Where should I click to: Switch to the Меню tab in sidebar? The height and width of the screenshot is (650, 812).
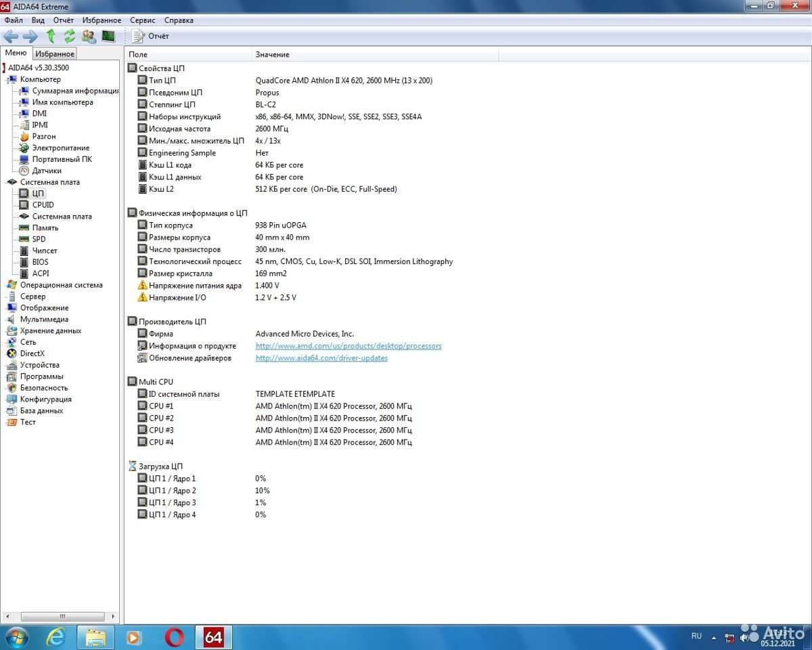(x=16, y=53)
